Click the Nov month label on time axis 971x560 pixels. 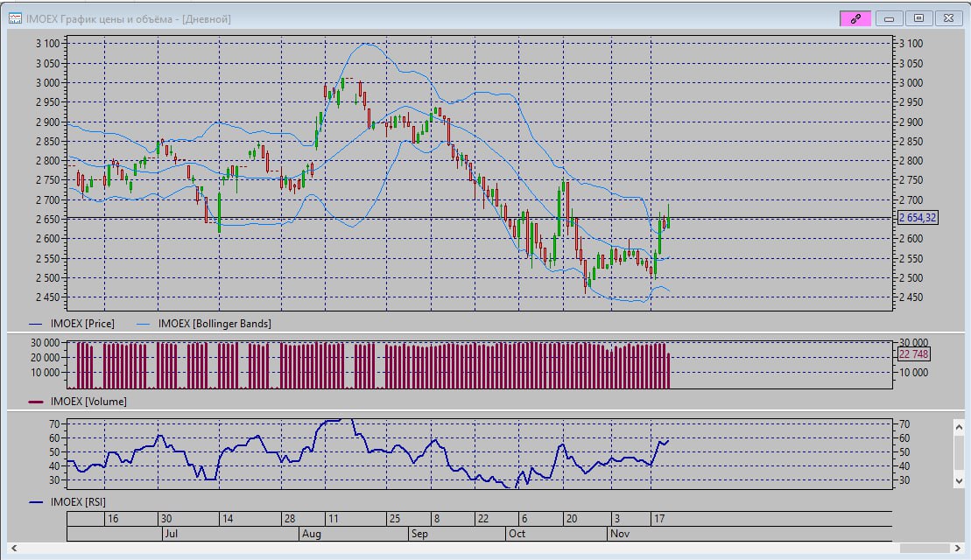(619, 533)
